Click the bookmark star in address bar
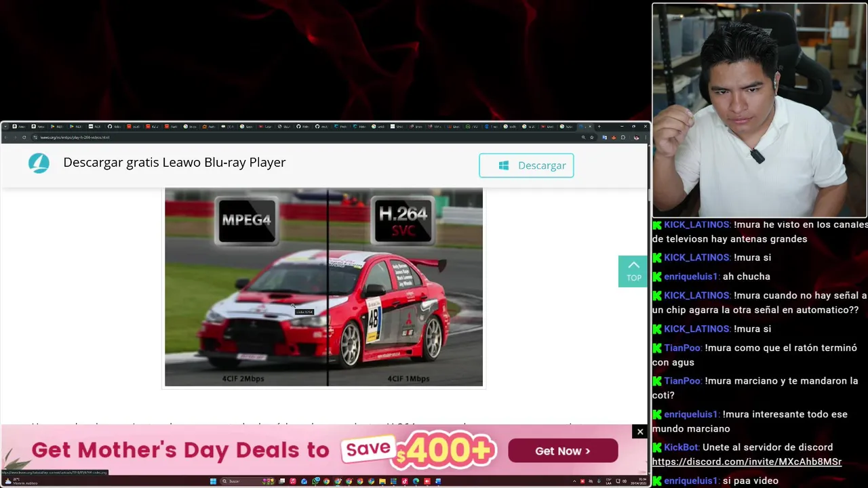This screenshot has height=488, width=868. [592, 138]
